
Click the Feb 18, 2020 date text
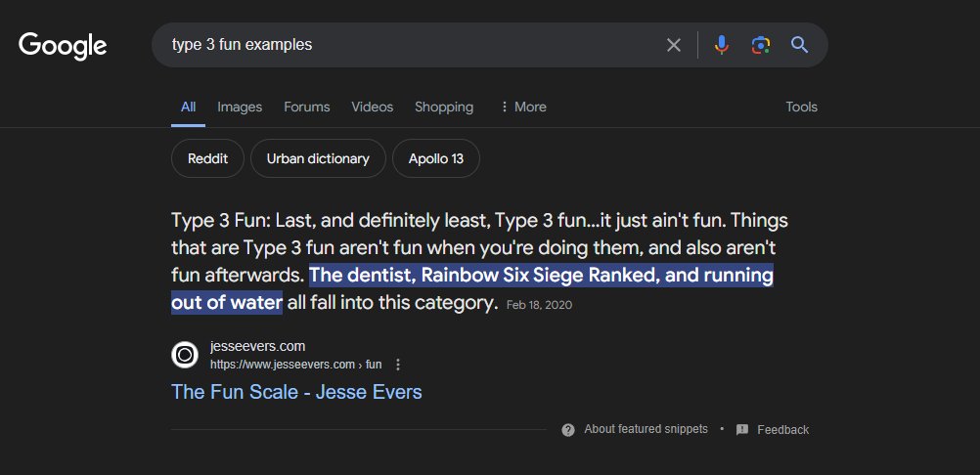tap(539, 305)
